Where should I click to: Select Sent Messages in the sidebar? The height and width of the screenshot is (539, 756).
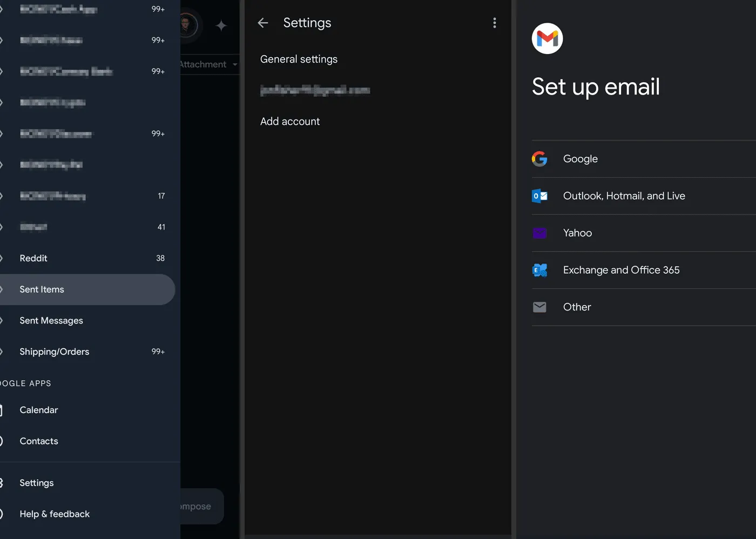tap(51, 320)
